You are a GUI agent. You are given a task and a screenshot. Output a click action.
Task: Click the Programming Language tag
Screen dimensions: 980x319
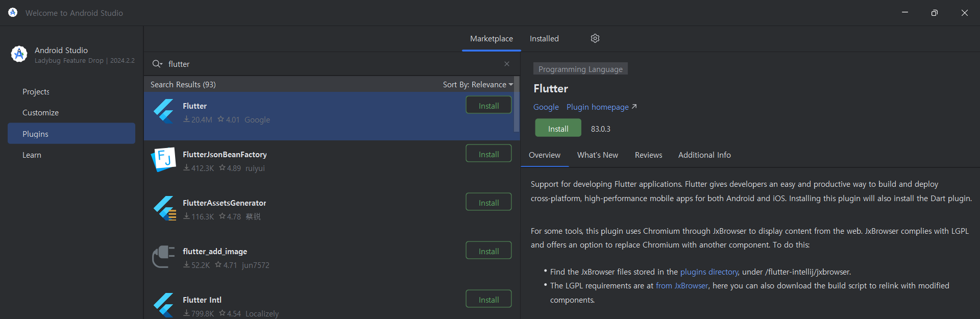[x=580, y=69]
